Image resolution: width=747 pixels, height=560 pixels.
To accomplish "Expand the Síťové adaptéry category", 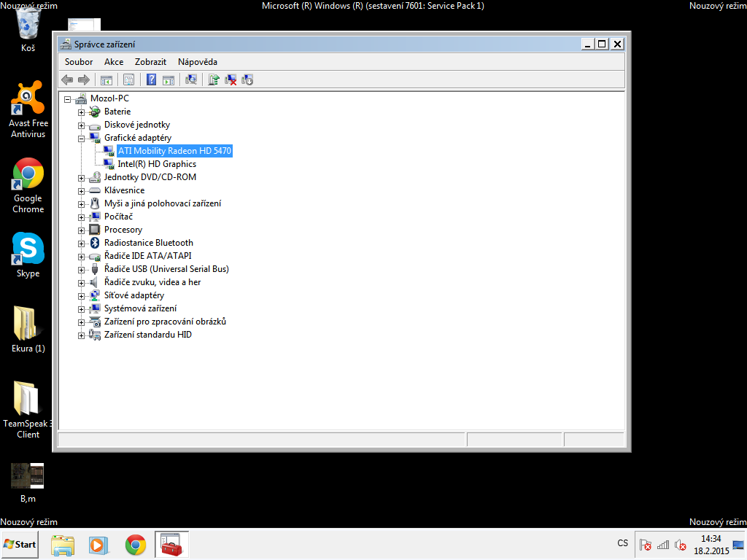I will (82, 297).
